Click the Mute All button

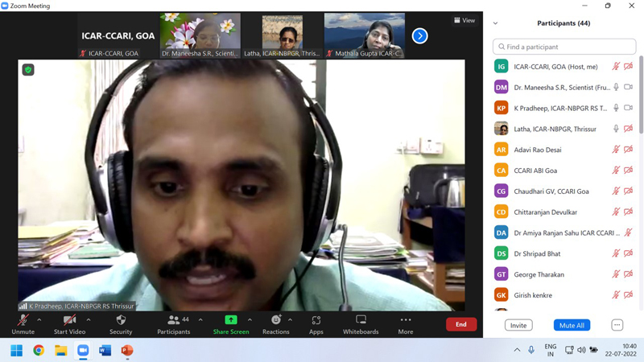(572, 325)
